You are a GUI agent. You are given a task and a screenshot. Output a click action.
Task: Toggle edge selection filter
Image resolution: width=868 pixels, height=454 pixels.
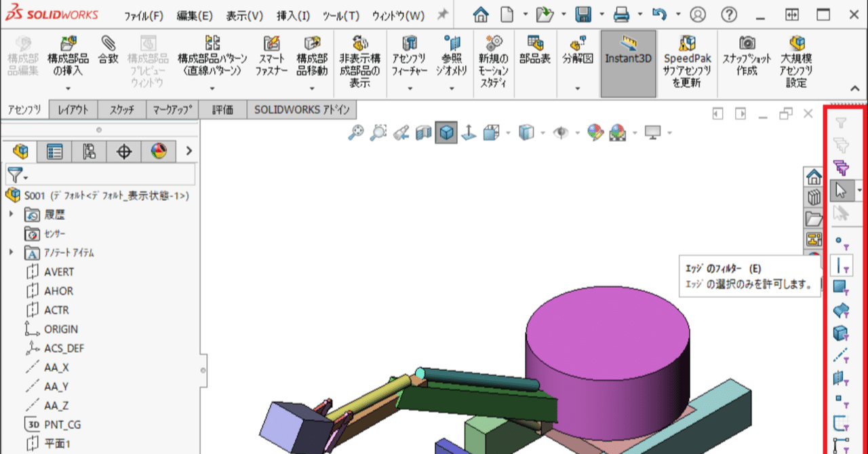(841, 265)
